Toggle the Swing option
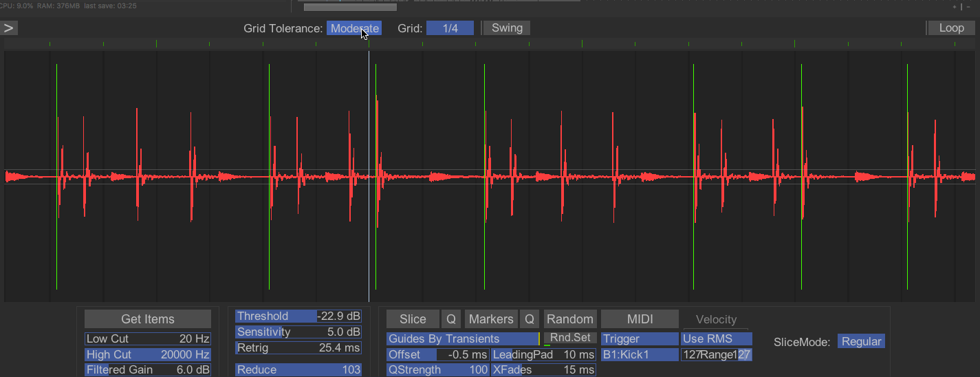980x377 pixels. pyautogui.click(x=507, y=28)
